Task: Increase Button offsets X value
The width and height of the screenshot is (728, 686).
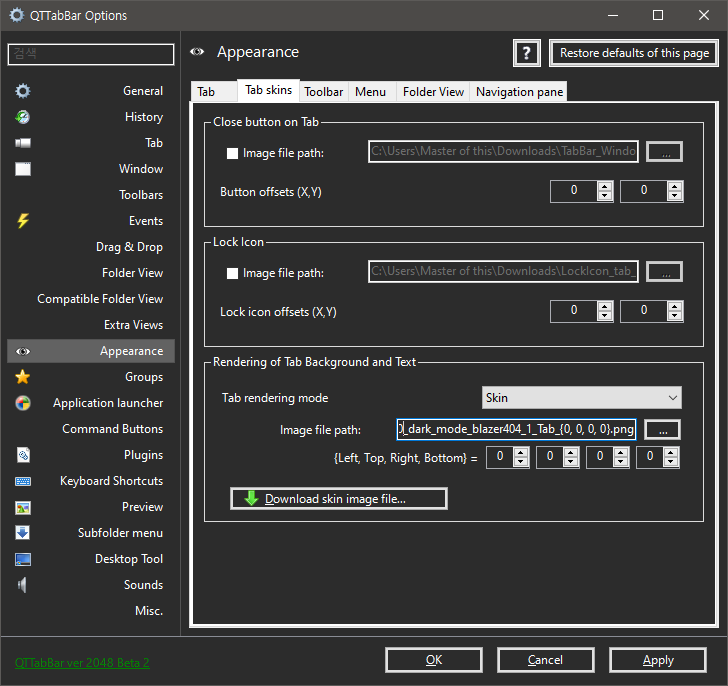Action: (604, 187)
